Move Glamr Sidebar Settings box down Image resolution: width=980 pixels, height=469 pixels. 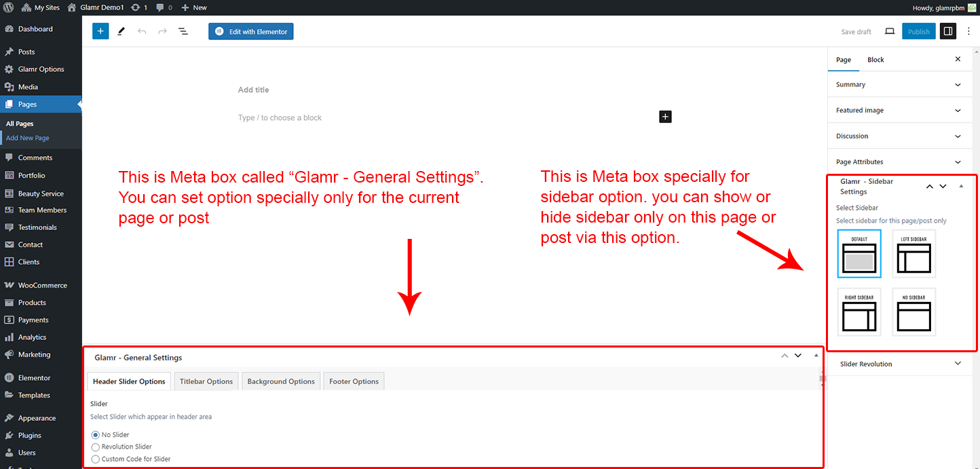click(x=943, y=186)
